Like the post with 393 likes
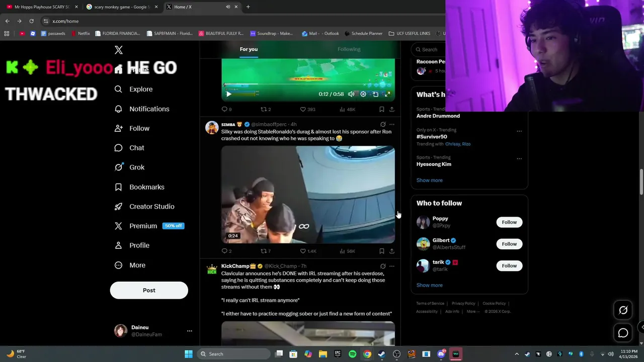The width and height of the screenshot is (644, 362). (x=307, y=109)
